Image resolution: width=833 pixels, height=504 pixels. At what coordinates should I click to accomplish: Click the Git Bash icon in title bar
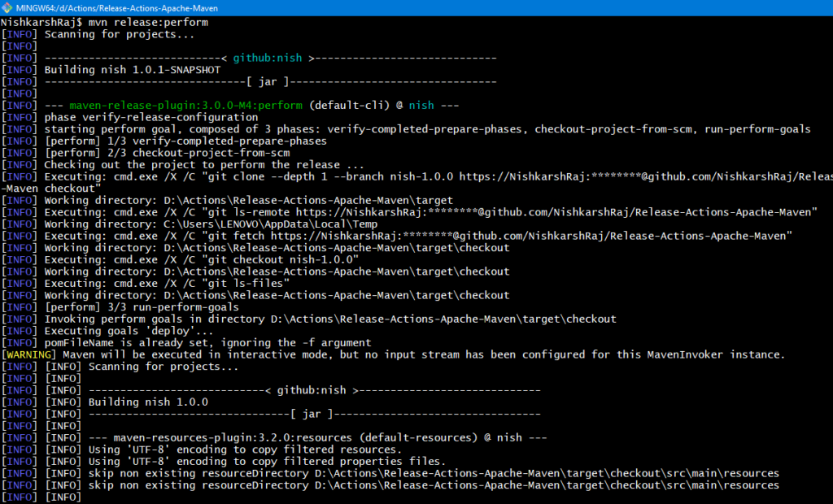click(8, 7)
